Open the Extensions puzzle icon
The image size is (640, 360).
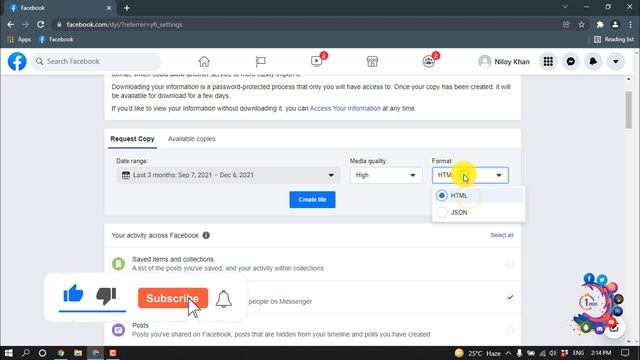pos(600,24)
